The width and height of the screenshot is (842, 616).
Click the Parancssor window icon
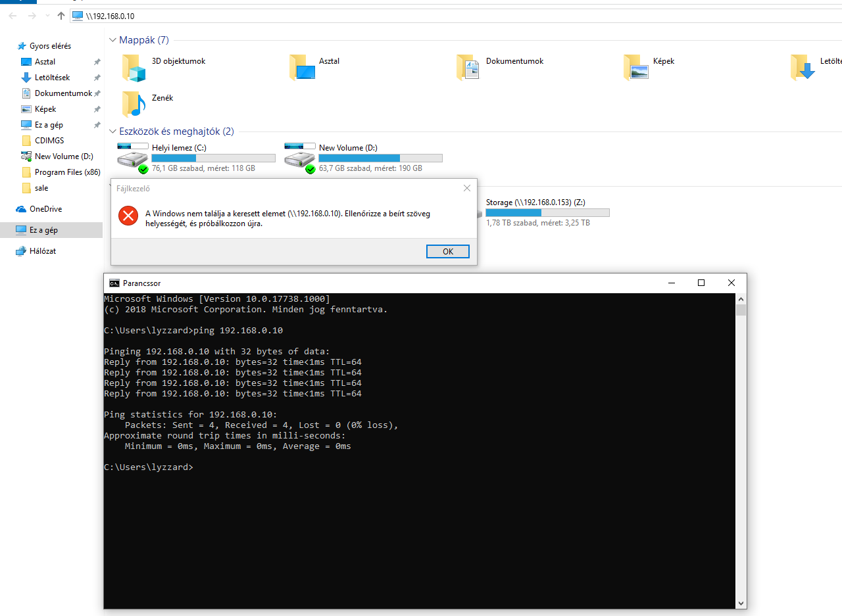coord(114,283)
